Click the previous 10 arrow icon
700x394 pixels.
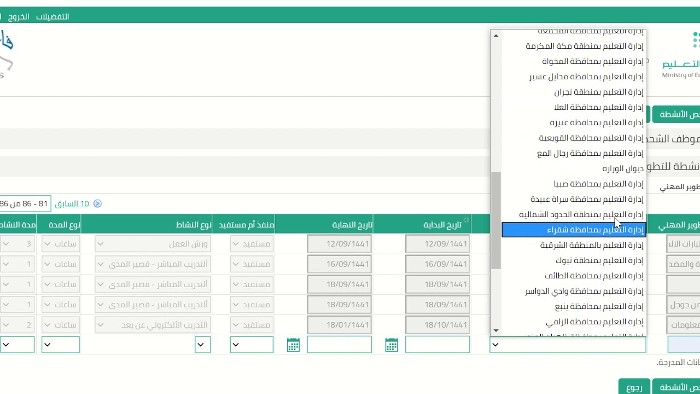point(97,204)
